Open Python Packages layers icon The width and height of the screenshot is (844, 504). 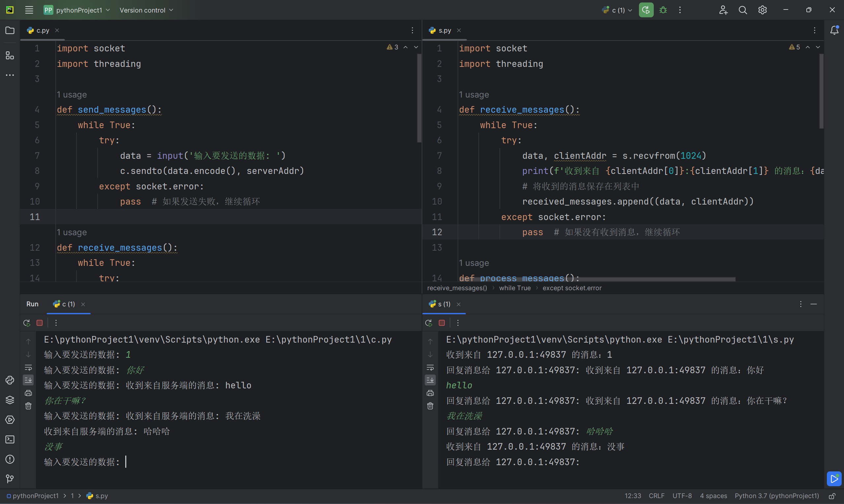click(x=10, y=400)
